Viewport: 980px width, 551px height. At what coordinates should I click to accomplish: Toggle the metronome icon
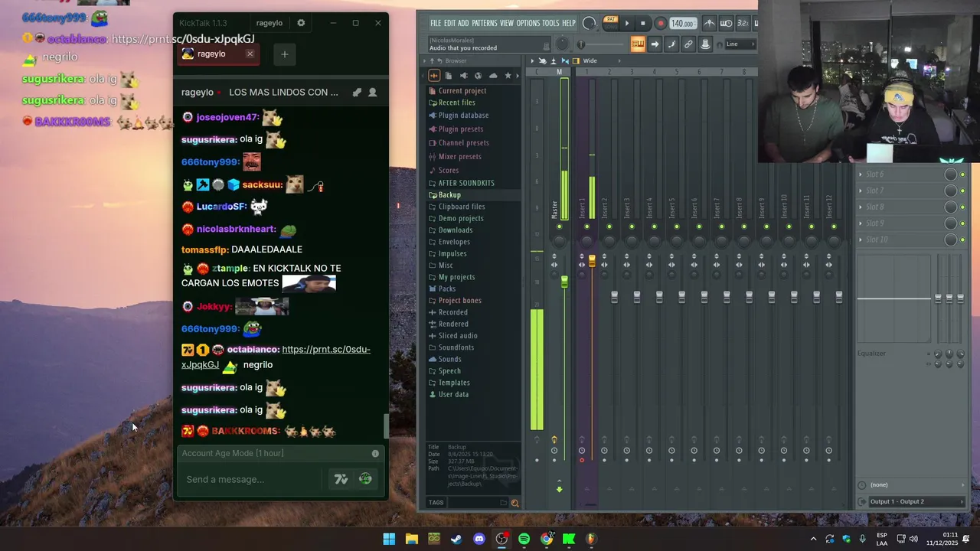point(710,24)
